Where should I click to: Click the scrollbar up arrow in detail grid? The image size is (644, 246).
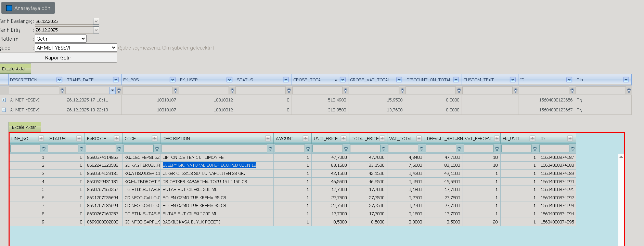621,157
